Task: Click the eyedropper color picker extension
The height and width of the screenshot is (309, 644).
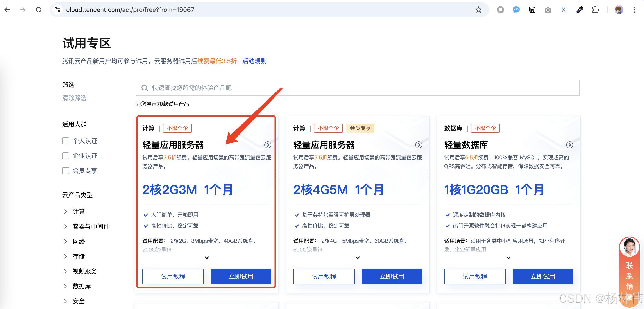Action: [x=580, y=9]
